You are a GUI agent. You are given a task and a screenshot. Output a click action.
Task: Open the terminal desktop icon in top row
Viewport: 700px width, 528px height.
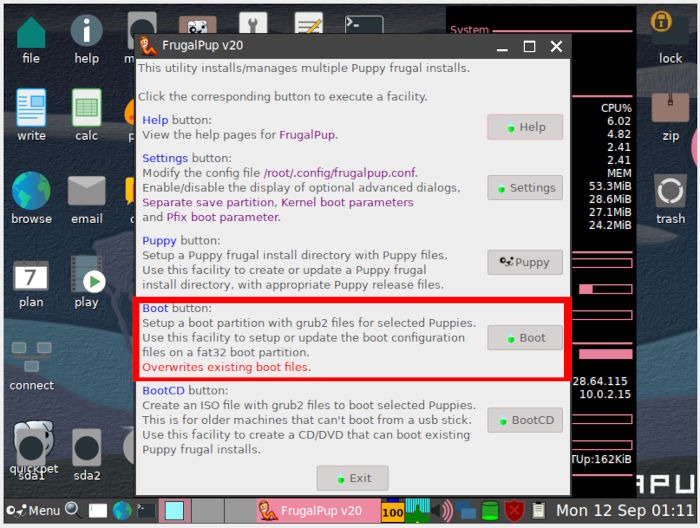click(364, 24)
